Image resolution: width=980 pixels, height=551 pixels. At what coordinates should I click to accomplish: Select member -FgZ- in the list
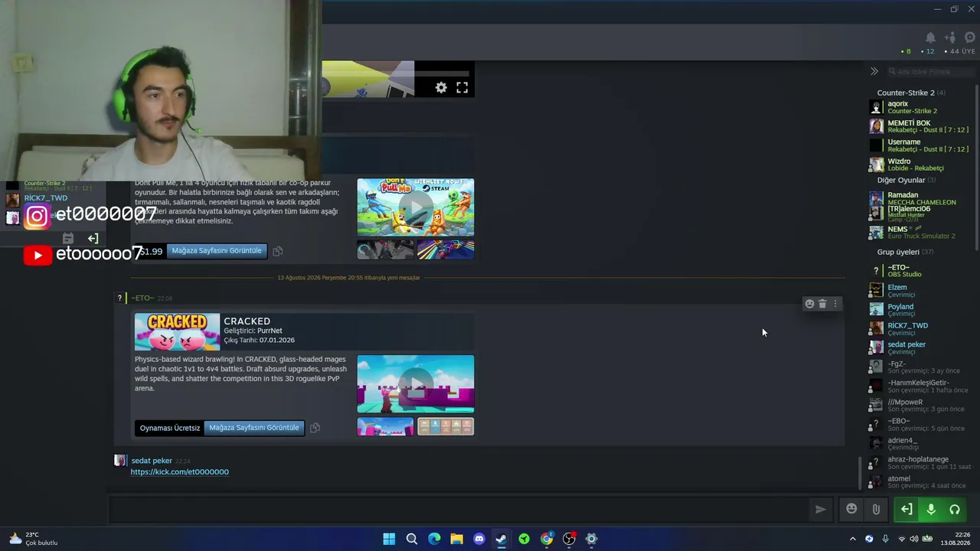922,367
